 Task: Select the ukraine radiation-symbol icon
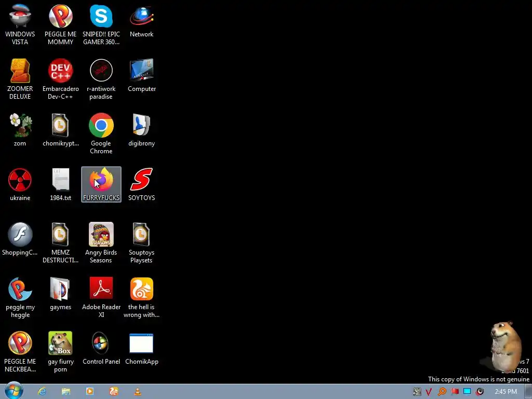pyautogui.click(x=20, y=184)
